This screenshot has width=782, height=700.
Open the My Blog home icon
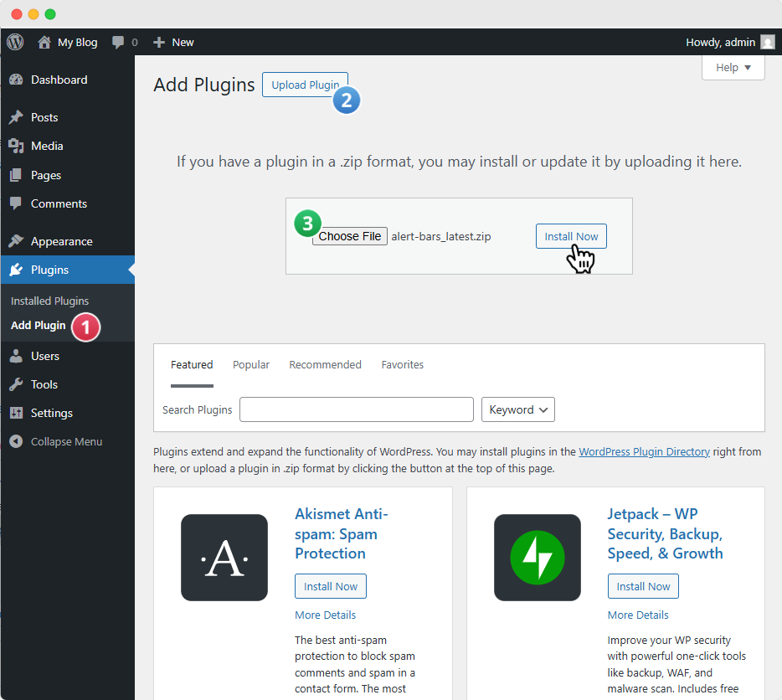44,42
